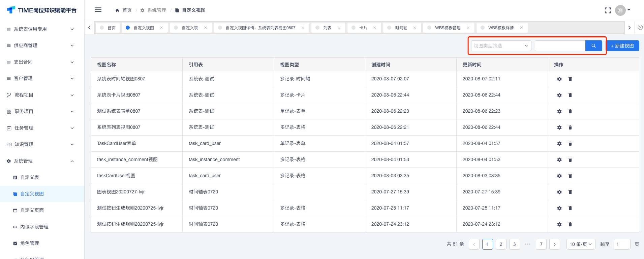Expand the 供应商管理 menu
Image resolution: width=644 pixels, height=259 pixels.
[x=42, y=45]
